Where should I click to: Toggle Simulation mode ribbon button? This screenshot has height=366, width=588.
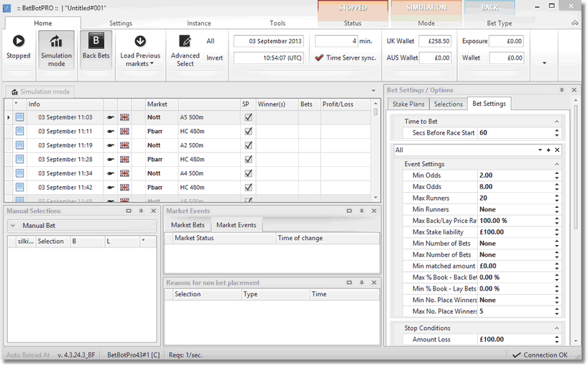[56, 50]
